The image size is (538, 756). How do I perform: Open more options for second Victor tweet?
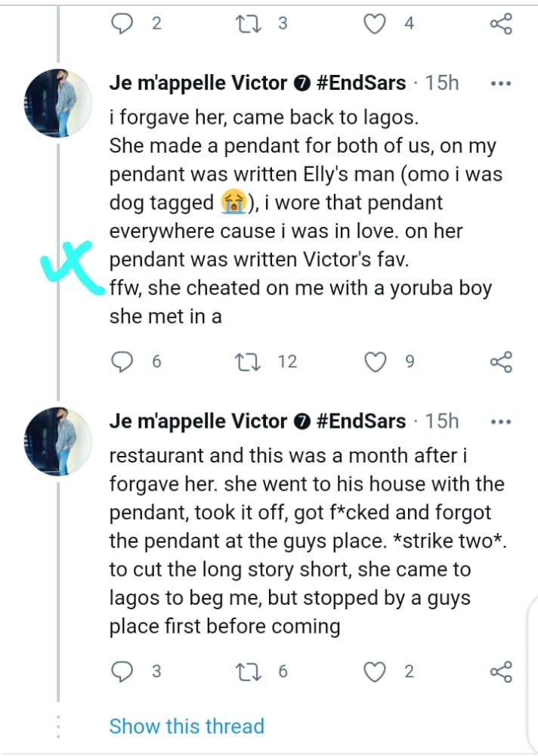click(x=501, y=421)
